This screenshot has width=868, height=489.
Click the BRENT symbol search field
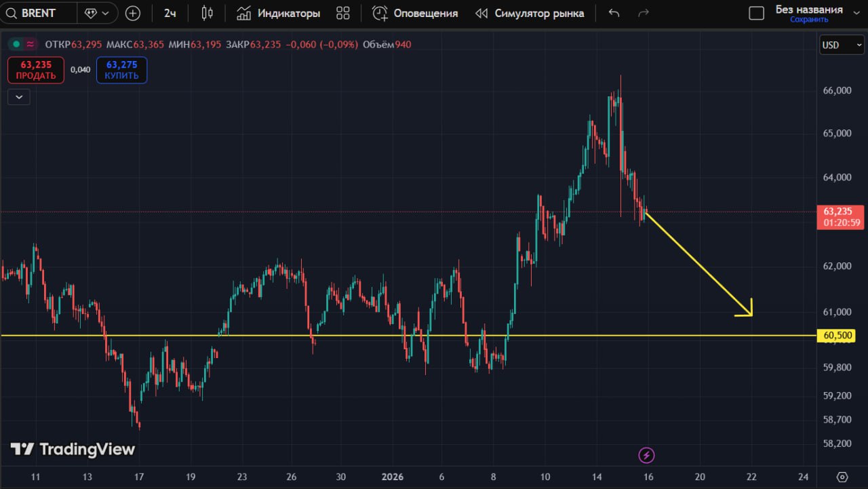38,13
